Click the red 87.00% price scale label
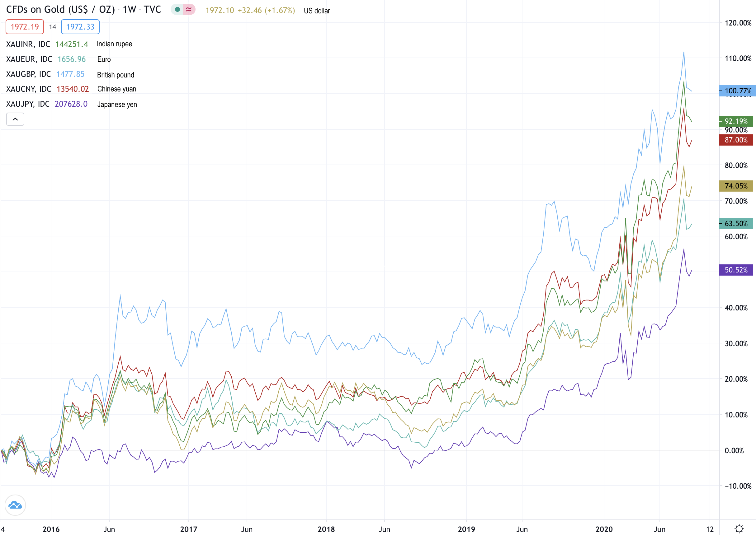 (736, 140)
